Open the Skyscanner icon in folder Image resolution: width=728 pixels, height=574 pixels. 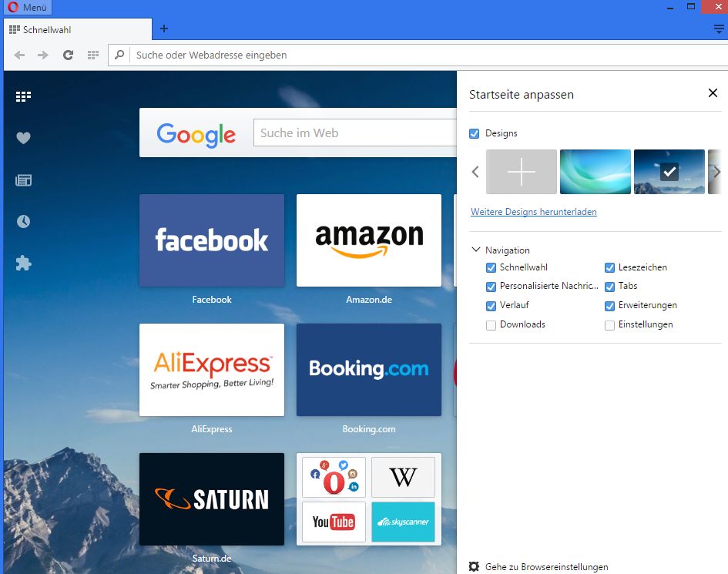(x=403, y=522)
